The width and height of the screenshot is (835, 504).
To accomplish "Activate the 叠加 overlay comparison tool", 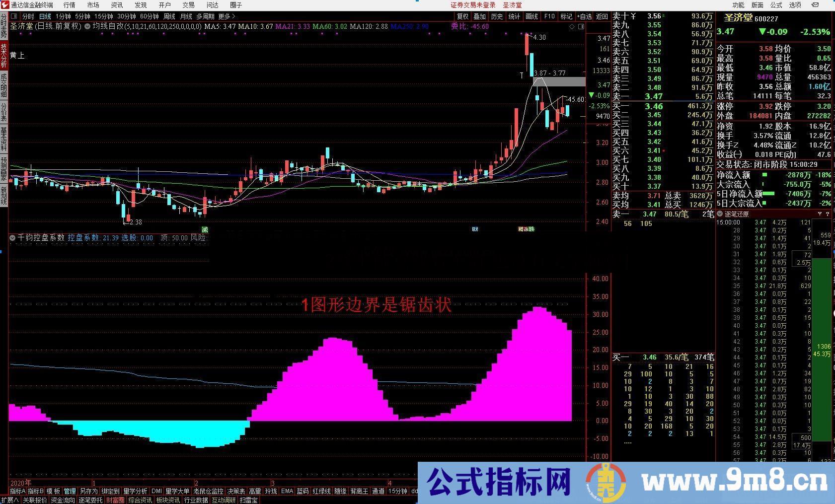I will pos(480,16).
